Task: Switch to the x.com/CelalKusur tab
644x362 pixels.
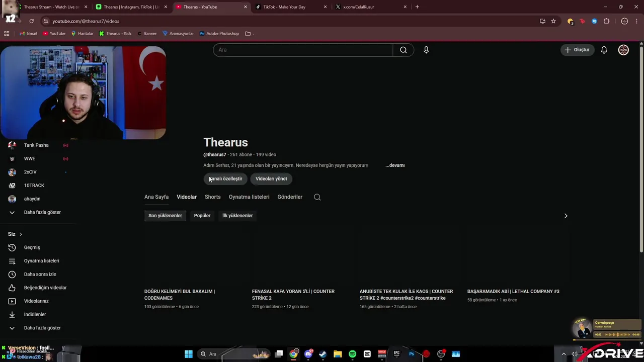Action: point(370,7)
